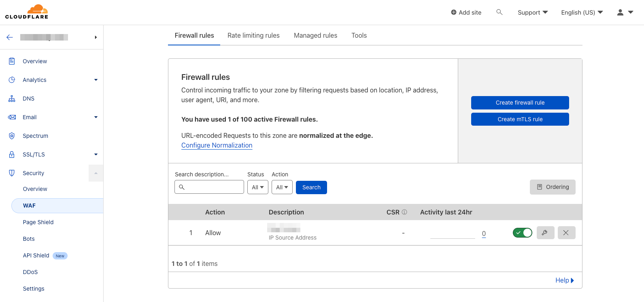The image size is (644, 302).
Task: Click the Security shield icon
Action: pos(12,173)
